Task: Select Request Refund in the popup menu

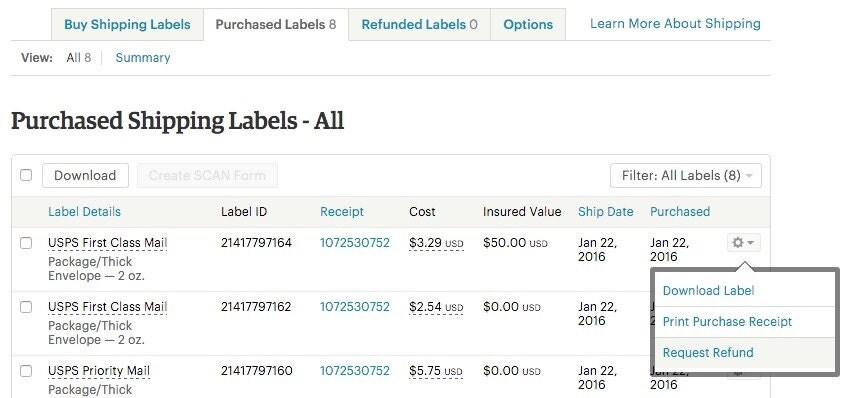Action: coord(708,352)
